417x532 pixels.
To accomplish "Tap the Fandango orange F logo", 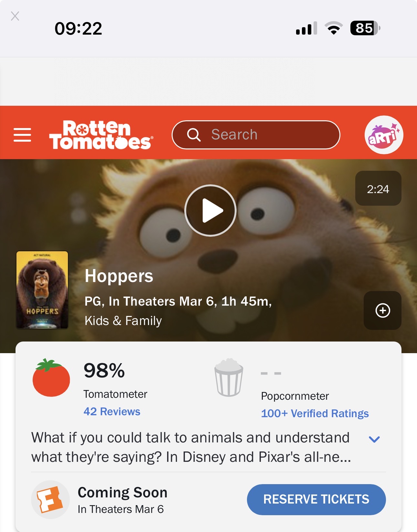I will tap(50, 500).
